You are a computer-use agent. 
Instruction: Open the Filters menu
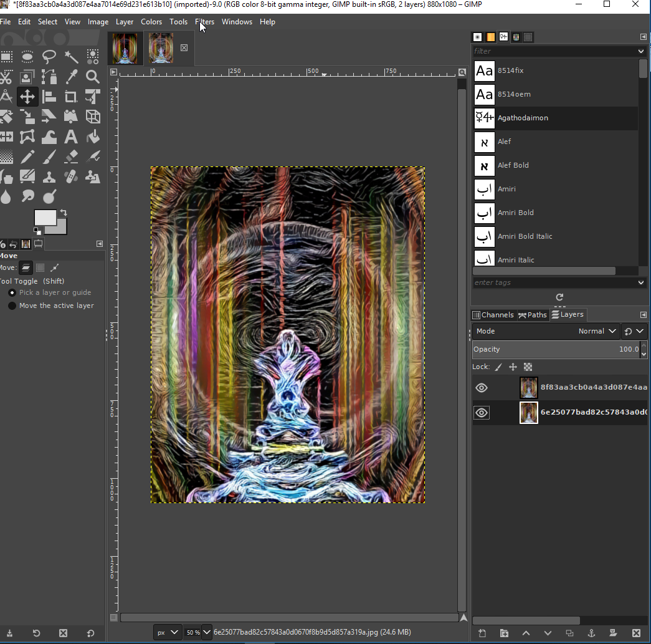[204, 22]
